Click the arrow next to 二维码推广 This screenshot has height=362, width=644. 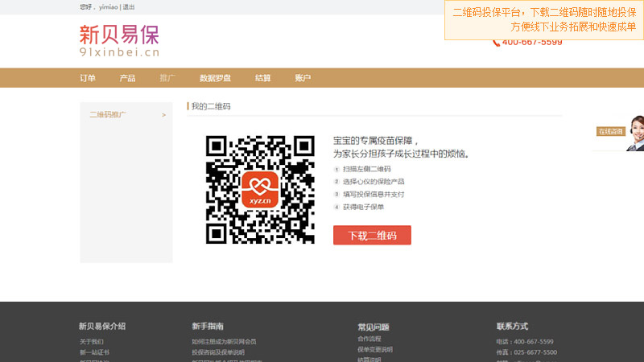point(164,115)
